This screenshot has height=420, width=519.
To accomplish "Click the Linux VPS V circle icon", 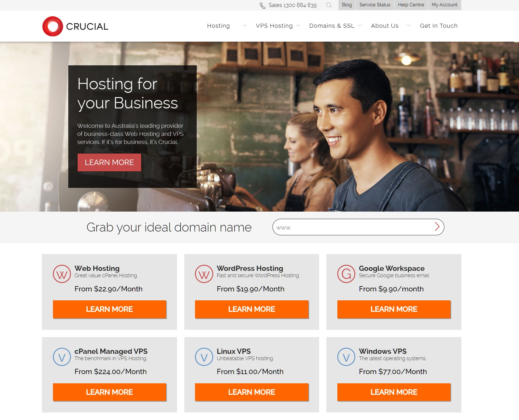I will click(204, 357).
